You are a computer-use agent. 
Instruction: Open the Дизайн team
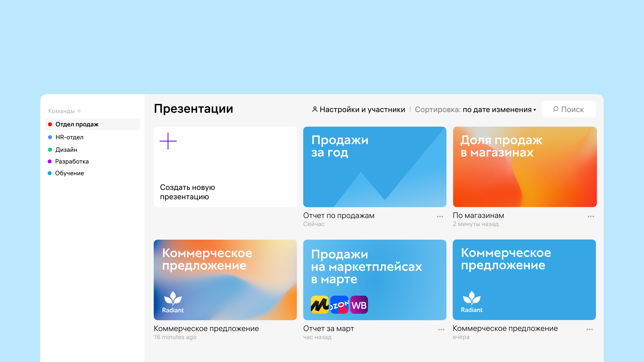(x=66, y=150)
